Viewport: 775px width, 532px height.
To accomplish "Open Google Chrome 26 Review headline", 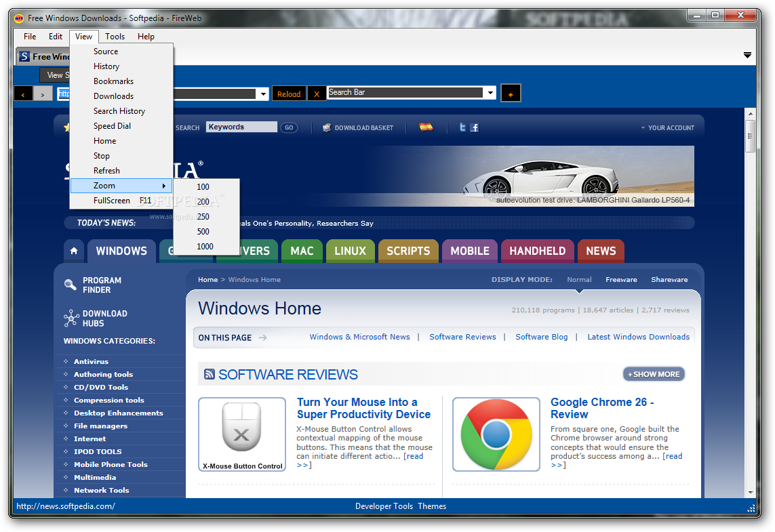I will pos(602,408).
